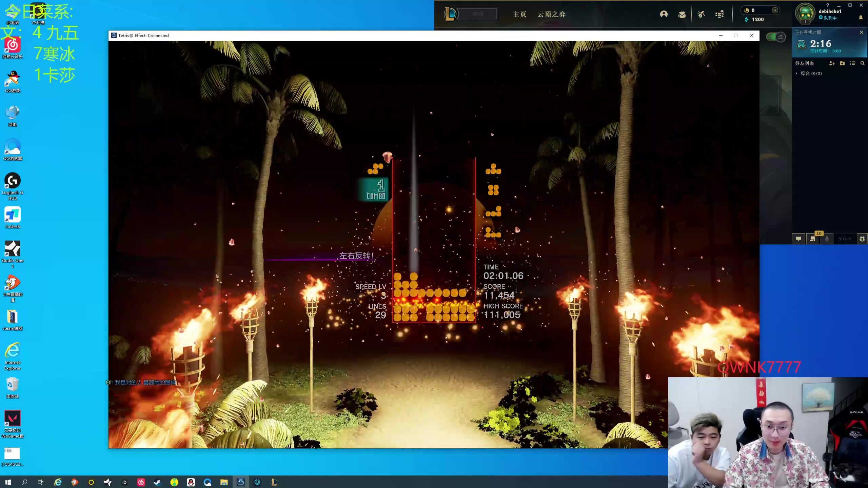Open Logitech G HUB desktop shortcut
This screenshot has width=868, height=488.
[x=13, y=186]
